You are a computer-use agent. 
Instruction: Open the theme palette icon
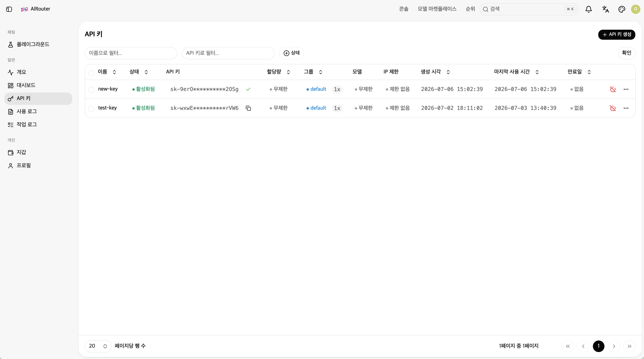(x=621, y=9)
